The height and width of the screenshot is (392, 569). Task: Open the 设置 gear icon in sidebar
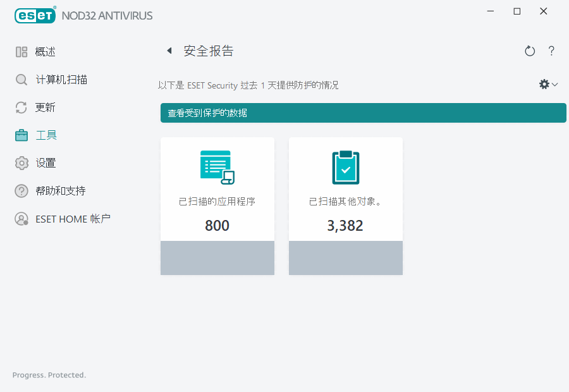[x=21, y=162]
